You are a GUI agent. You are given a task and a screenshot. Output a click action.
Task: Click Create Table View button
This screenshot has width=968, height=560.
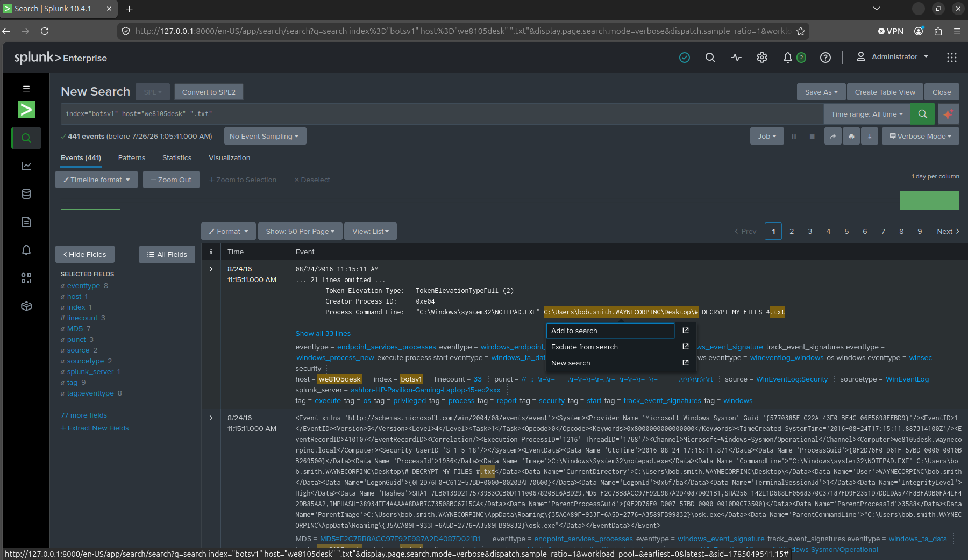[885, 92]
